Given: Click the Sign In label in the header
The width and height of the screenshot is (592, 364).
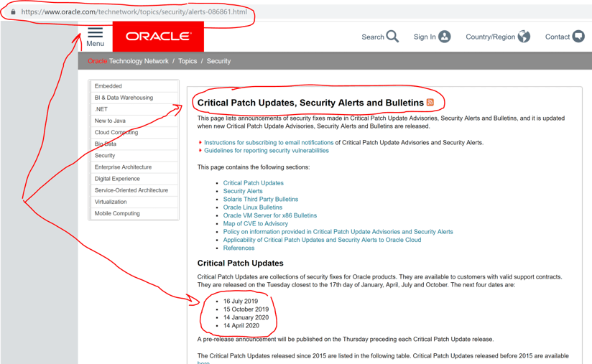Looking at the screenshot, I should click(425, 37).
